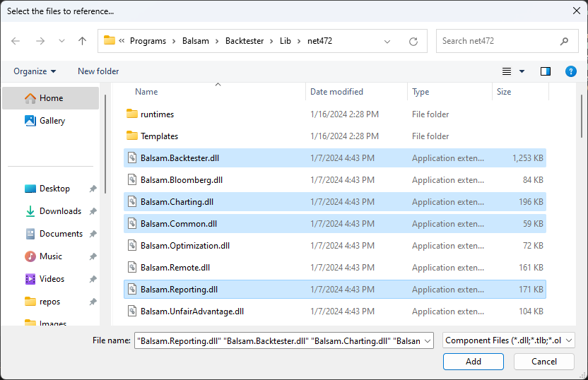This screenshot has width=588, height=380.
Task: Select Balsam.Charting.dll file
Action: click(335, 201)
